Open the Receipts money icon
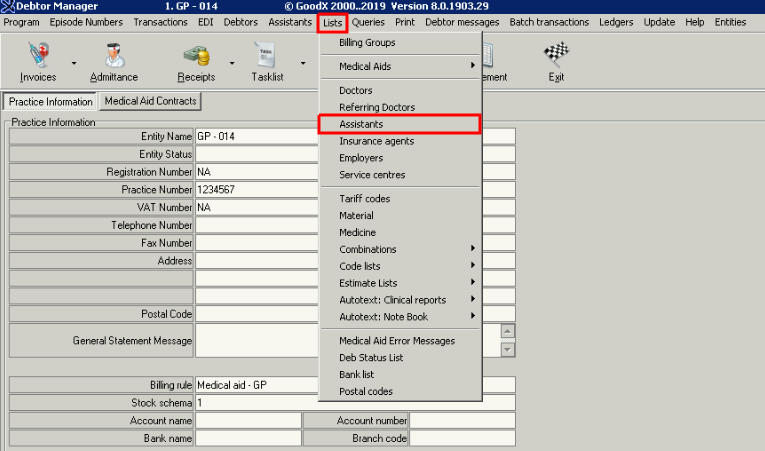 coord(197,56)
